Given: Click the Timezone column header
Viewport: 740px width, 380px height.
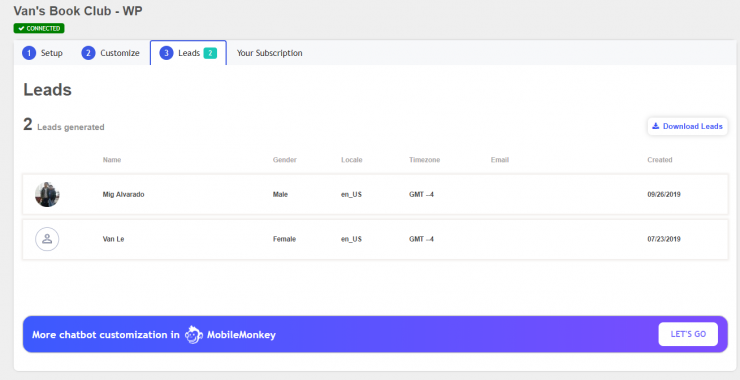Looking at the screenshot, I should pos(424,160).
